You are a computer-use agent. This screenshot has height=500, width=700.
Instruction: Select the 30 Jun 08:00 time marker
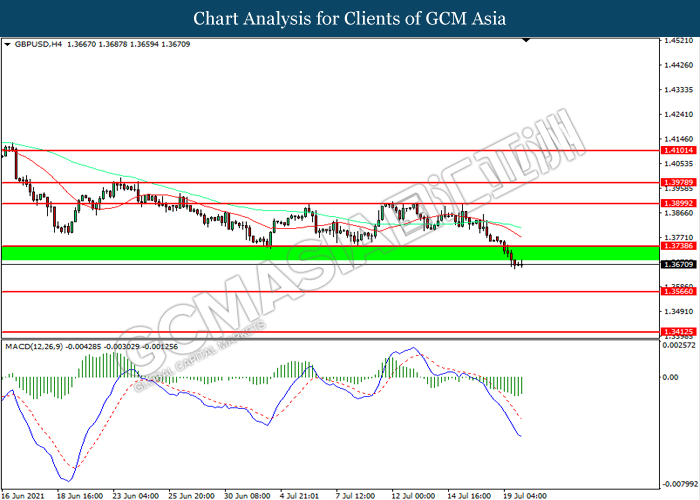point(250,494)
